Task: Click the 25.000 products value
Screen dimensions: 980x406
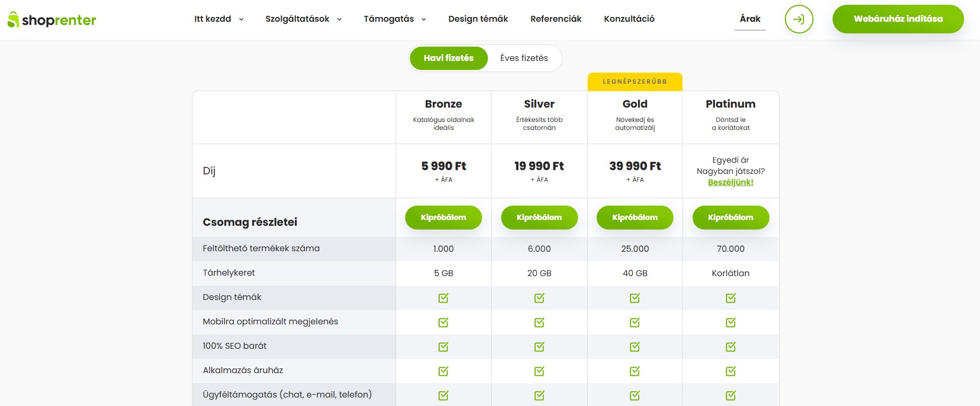Action: [x=635, y=249]
